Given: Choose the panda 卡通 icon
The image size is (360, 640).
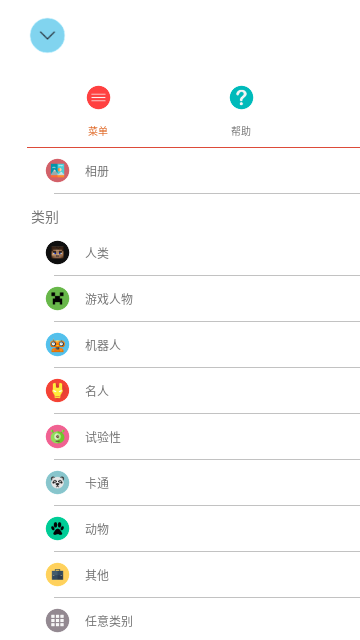Looking at the screenshot, I should coord(57,482).
